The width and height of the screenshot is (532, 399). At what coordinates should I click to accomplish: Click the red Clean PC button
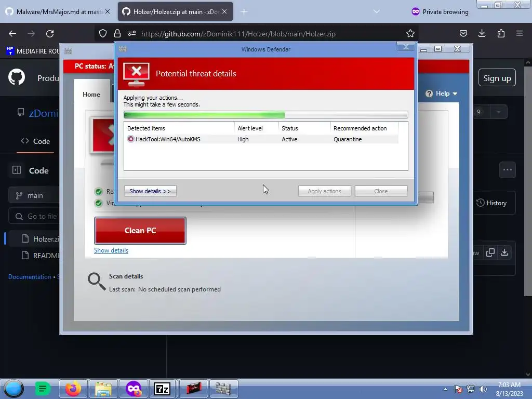(140, 231)
